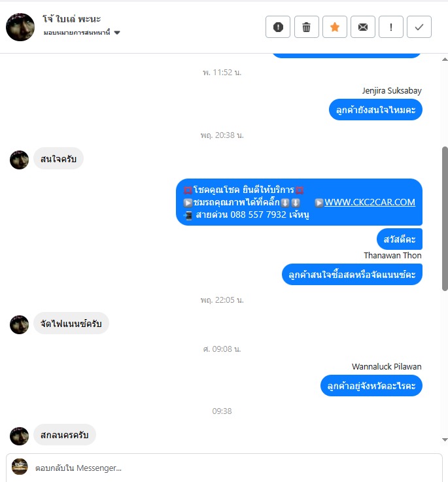Mark conversation unread with envelope icon

[363, 27]
